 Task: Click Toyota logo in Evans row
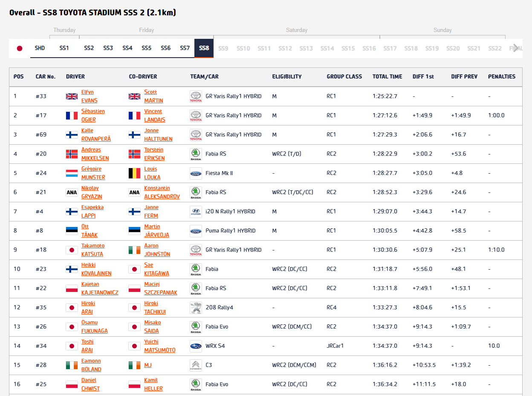pos(196,96)
